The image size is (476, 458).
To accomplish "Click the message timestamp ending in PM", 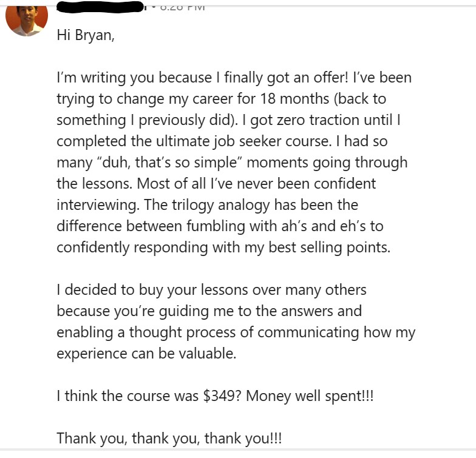I will pos(182,7).
